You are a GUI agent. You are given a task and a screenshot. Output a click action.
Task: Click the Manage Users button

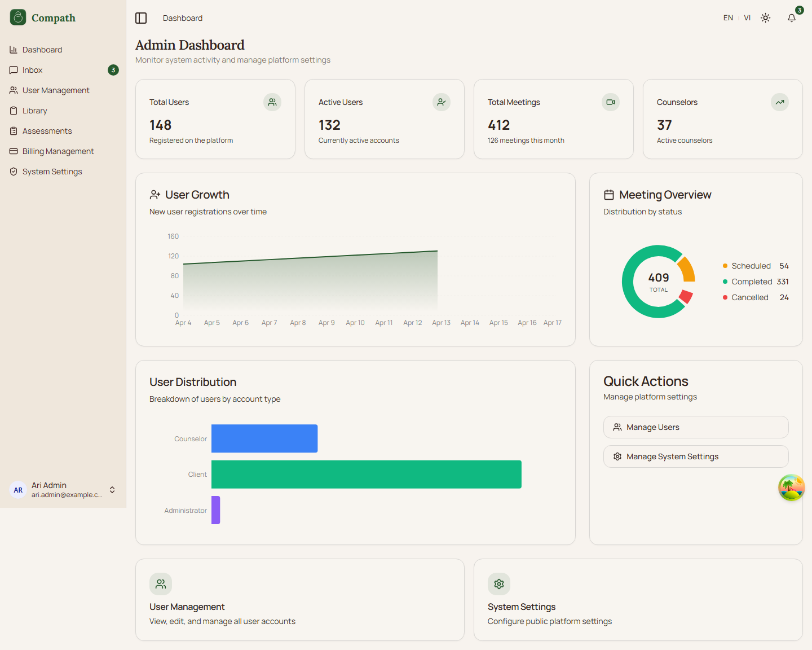pos(695,427)
